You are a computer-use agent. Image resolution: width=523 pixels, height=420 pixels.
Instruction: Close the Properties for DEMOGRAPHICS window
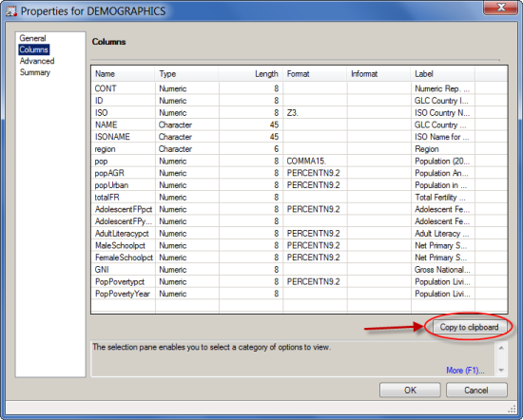501,8
